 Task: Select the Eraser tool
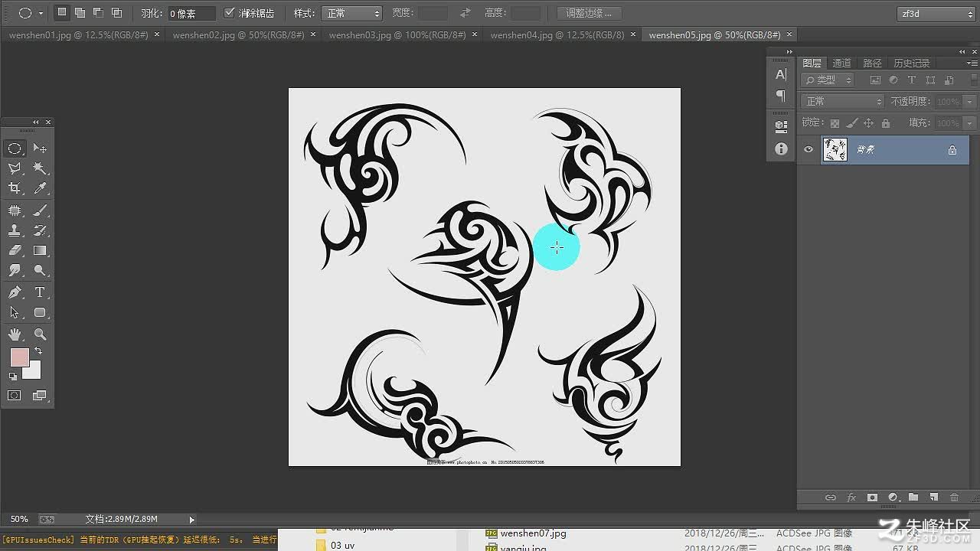(x=15, y=250)
